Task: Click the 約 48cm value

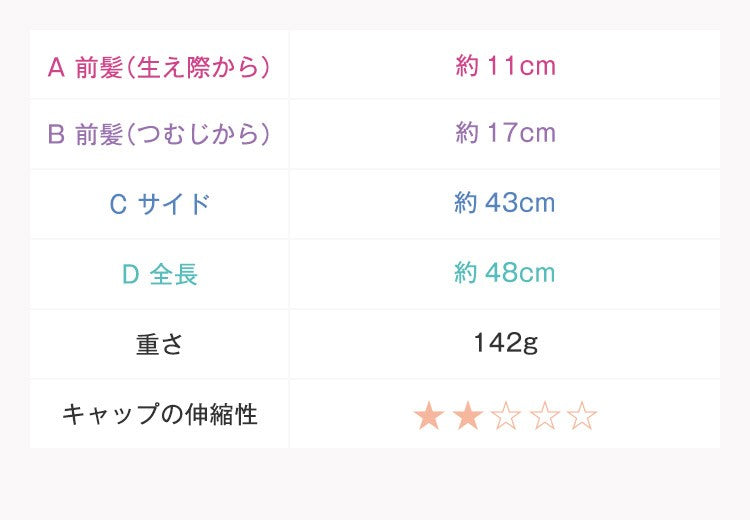Action: click(x=505, y=273)
